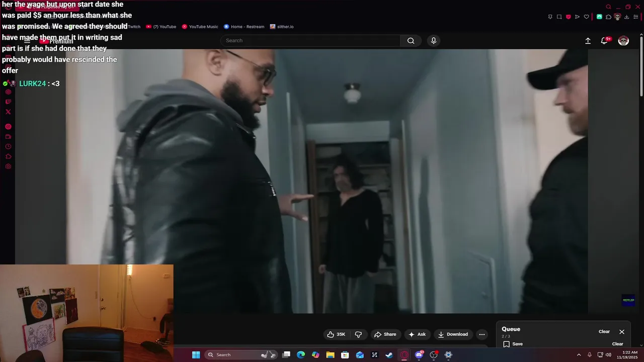This screenshot has width=644, height=362.
Task: Click the Windows taskbar search box
Action: click(x=241, y=355)
